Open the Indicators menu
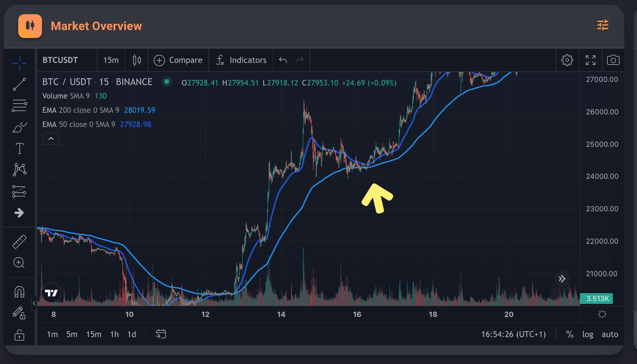Viewport: 637px width, 364px height. (x=241, y=60)
